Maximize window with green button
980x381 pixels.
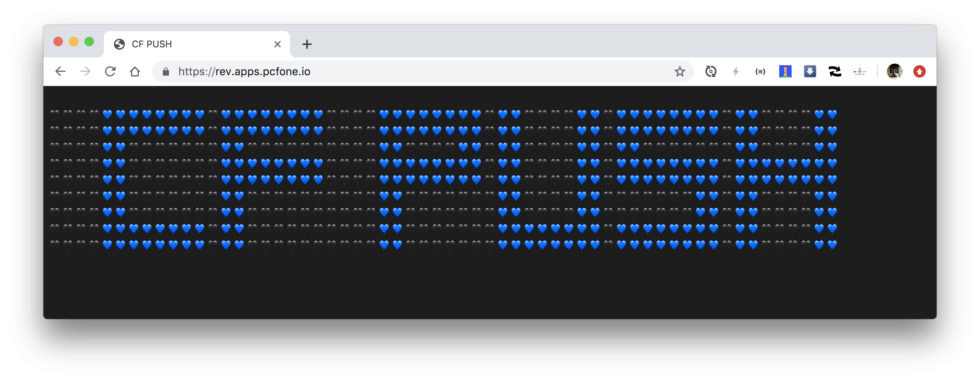click(89, 42)
